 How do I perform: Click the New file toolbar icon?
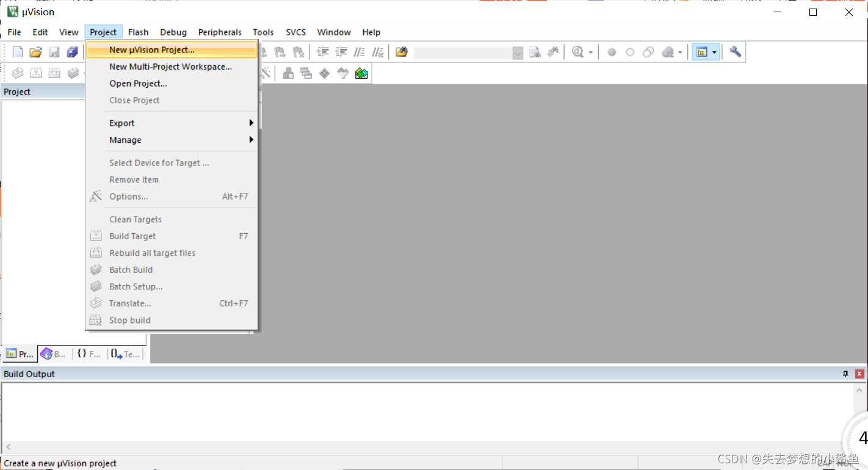18,52
